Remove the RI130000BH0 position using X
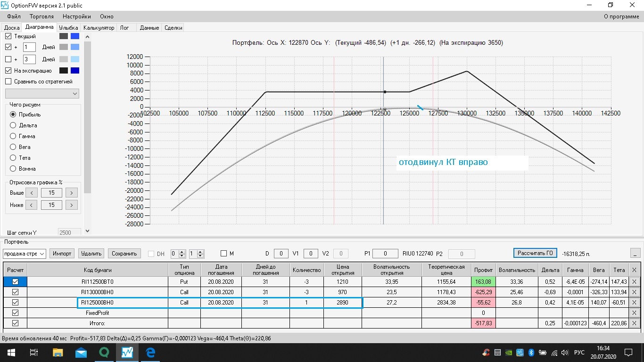This screenshot has width=644, height=362. [x=634, y=292]
